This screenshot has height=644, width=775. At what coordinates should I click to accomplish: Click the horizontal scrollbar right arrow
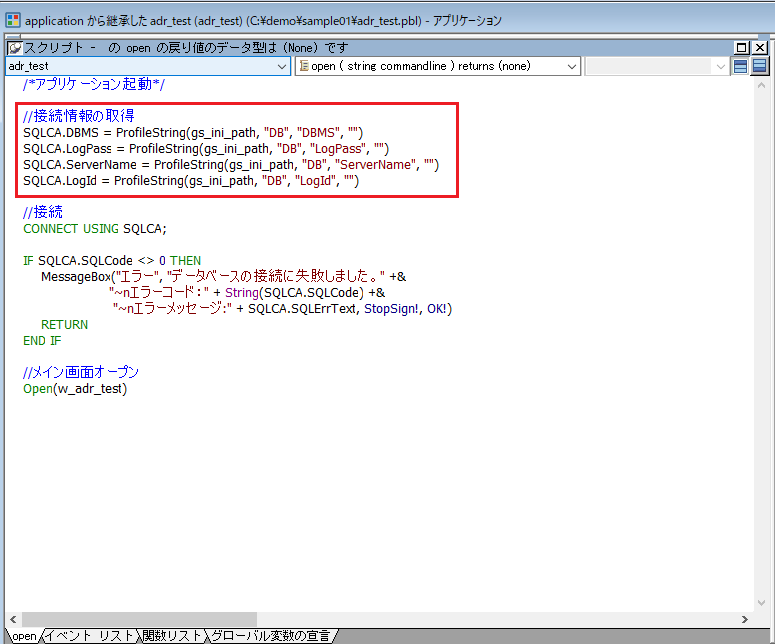743,620
